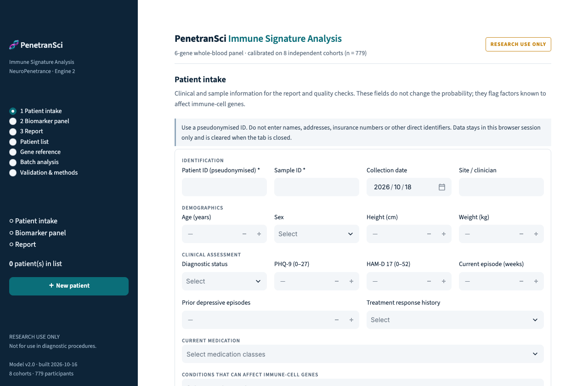Click the Patient ID (pseudonymised) field

click(x=224, y=187)
